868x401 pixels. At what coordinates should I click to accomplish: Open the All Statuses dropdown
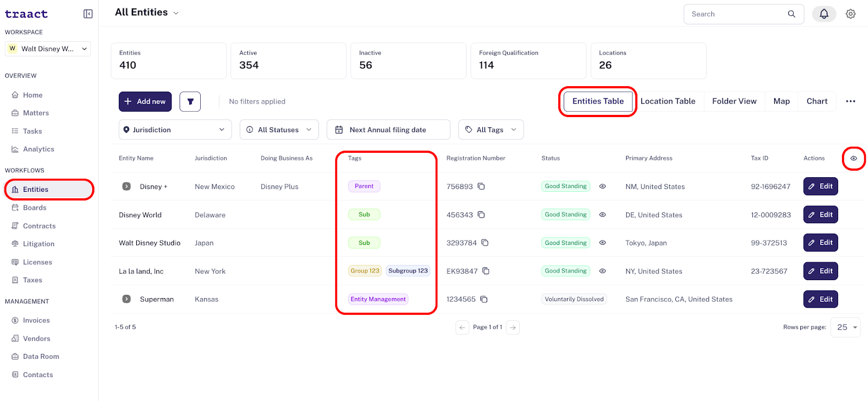point(279,130)
